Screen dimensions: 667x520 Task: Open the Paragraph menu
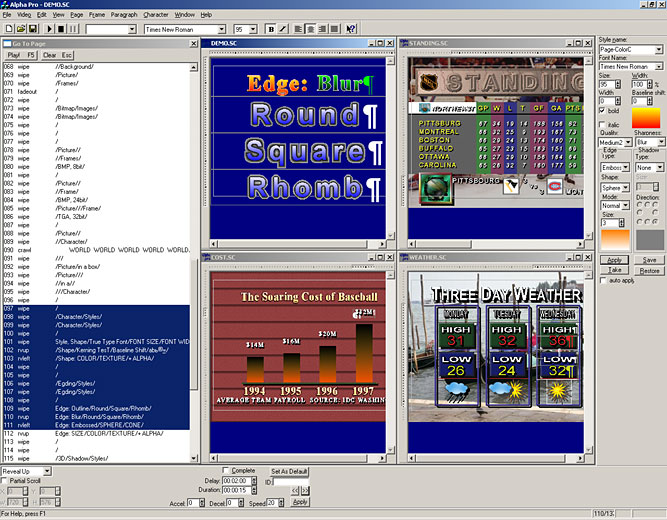[x=124, y=15]
